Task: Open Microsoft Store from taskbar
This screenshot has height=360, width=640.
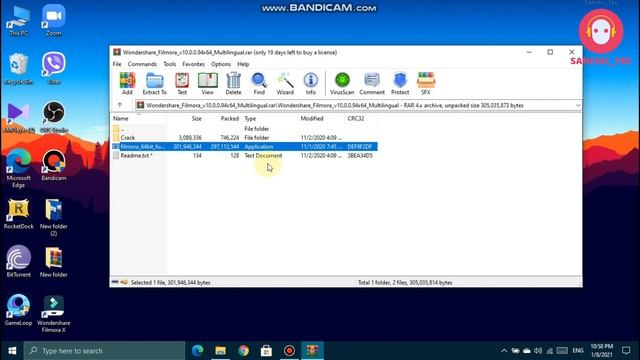Action: point(267,351)
